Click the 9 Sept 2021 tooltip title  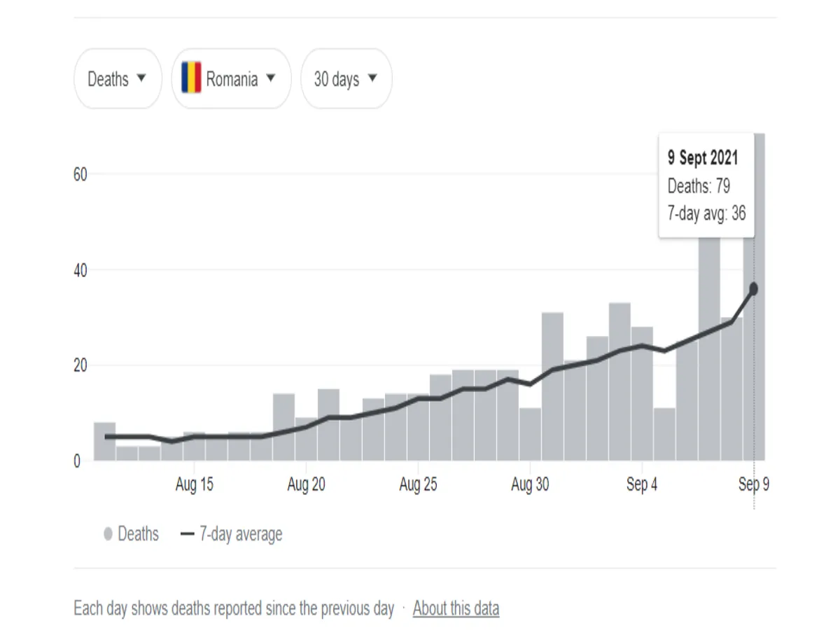pos(702,157)
